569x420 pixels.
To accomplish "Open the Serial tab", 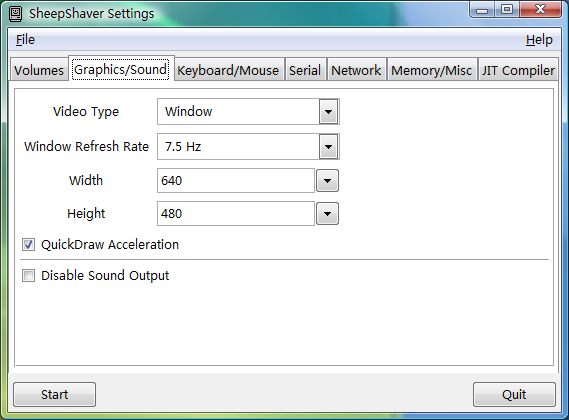I will point(305,70).
